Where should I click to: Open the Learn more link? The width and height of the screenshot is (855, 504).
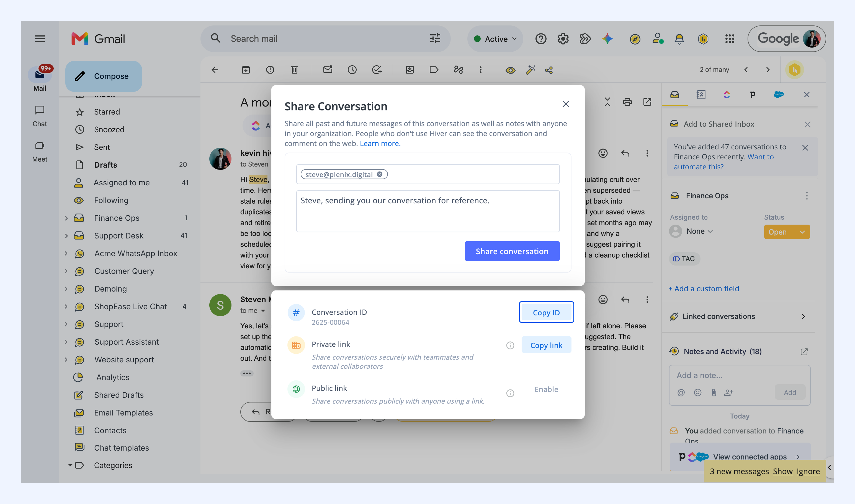[x=380, y=143]
